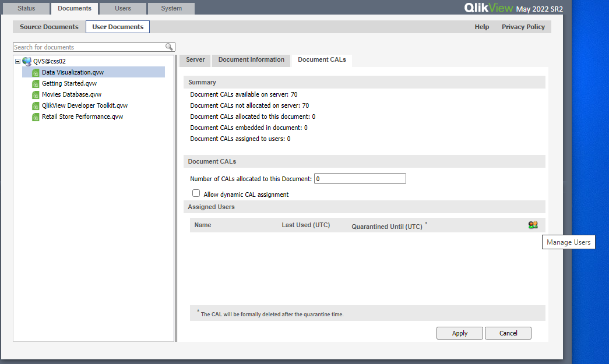Select the User Documents sub-tab
This screenshot has height=364, width=609.
click(x=118, y=27)
